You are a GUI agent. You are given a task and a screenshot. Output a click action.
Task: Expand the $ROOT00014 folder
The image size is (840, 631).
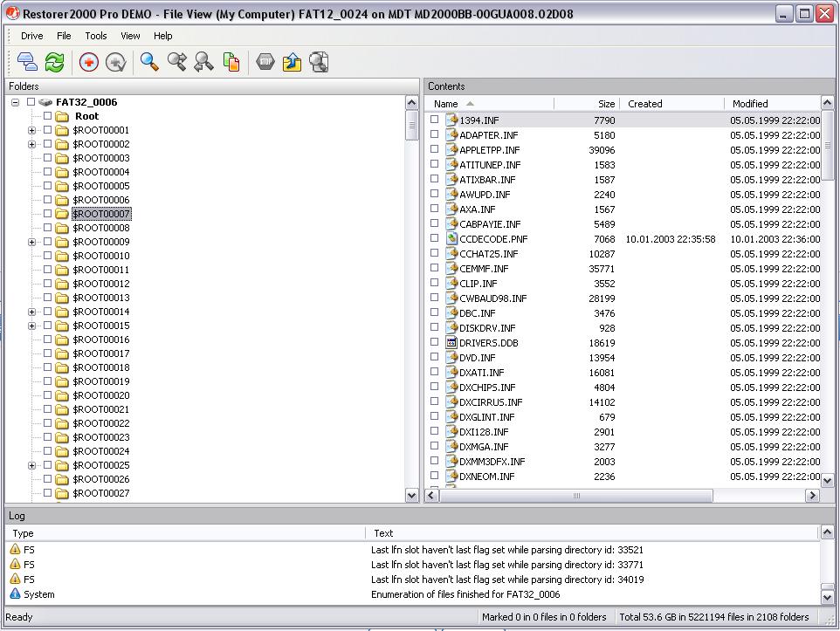pos(32,312)
